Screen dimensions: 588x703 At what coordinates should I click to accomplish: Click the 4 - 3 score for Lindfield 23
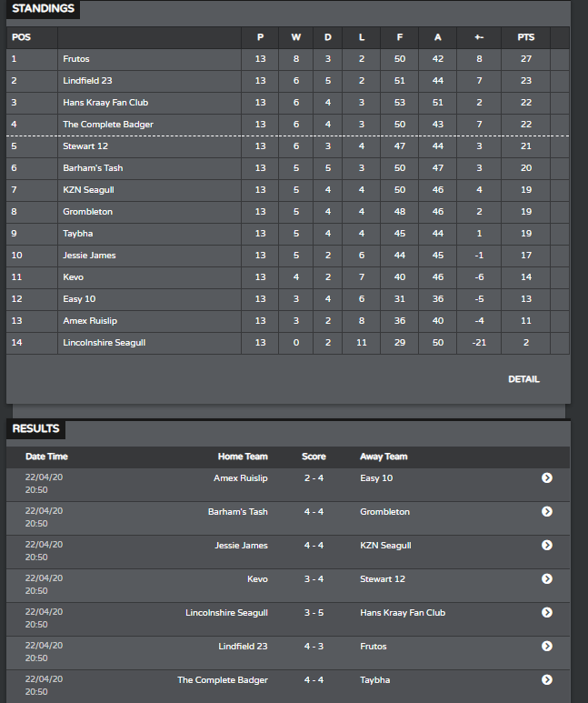[x=314, y=647]
